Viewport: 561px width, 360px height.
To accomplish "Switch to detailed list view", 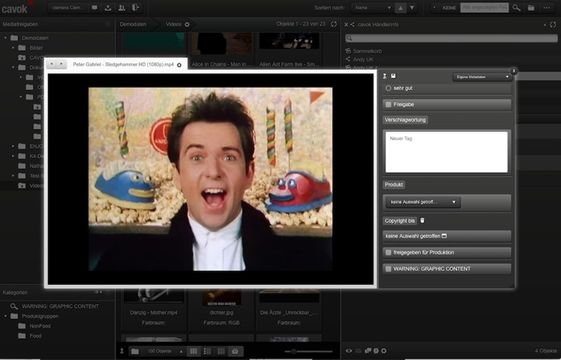I will 207,351.
